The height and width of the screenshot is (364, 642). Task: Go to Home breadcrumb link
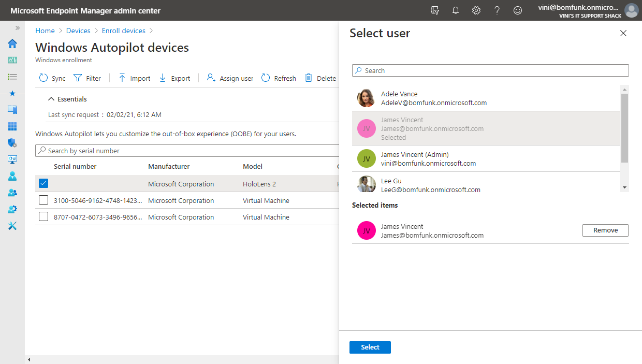[x=45, y=31]
